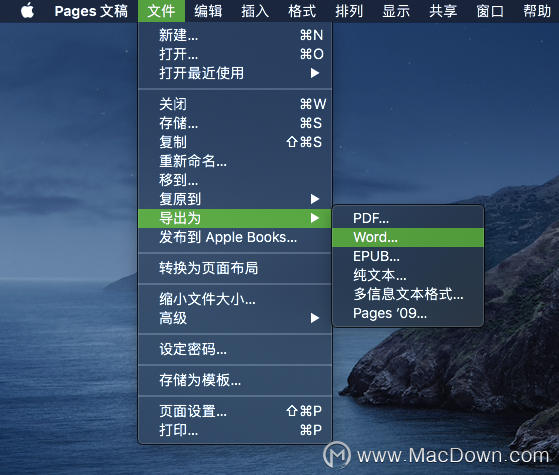Expand 复原到 submenu
The width and height of the screenshot is (559, 475).
[235, 199]
